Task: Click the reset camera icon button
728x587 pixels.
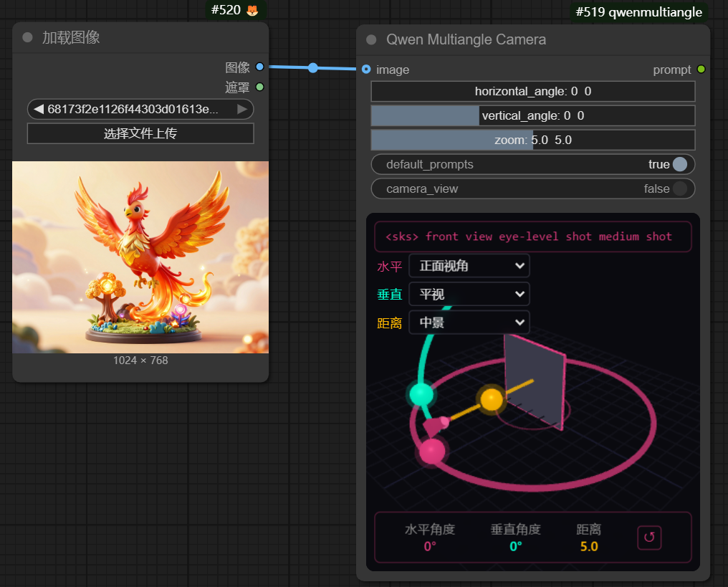Action: click(648, 537)
